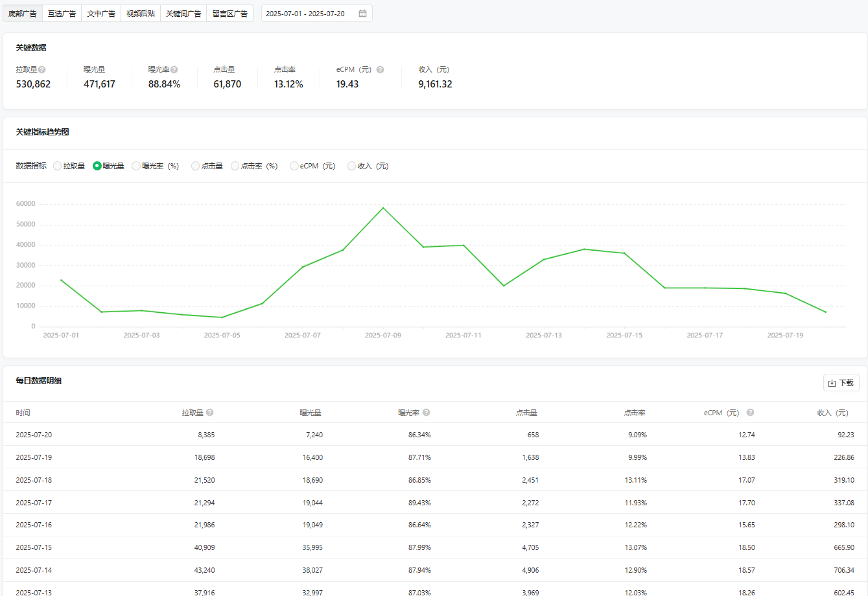Viewport: 868px width, 596px height.
Task: Click the 曝光量 column header
Action: [x=311, y=413]
